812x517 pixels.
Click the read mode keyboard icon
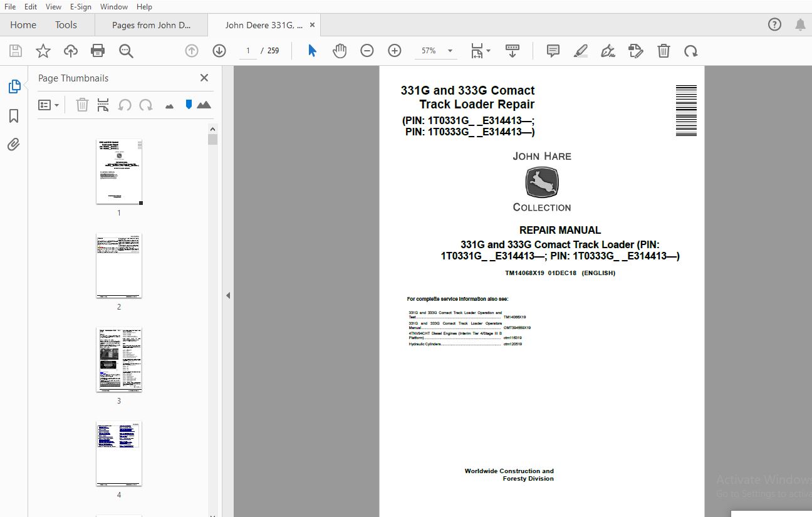[x=513, y=51]
